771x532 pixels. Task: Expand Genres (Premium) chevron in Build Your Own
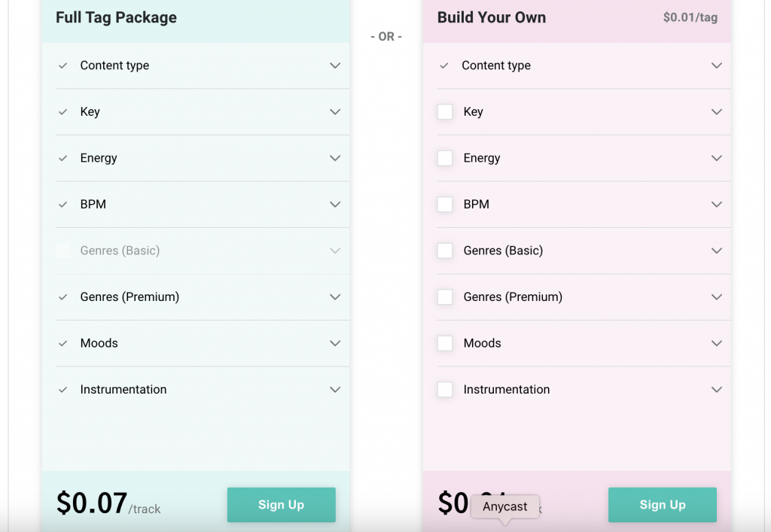coord(716,297)
